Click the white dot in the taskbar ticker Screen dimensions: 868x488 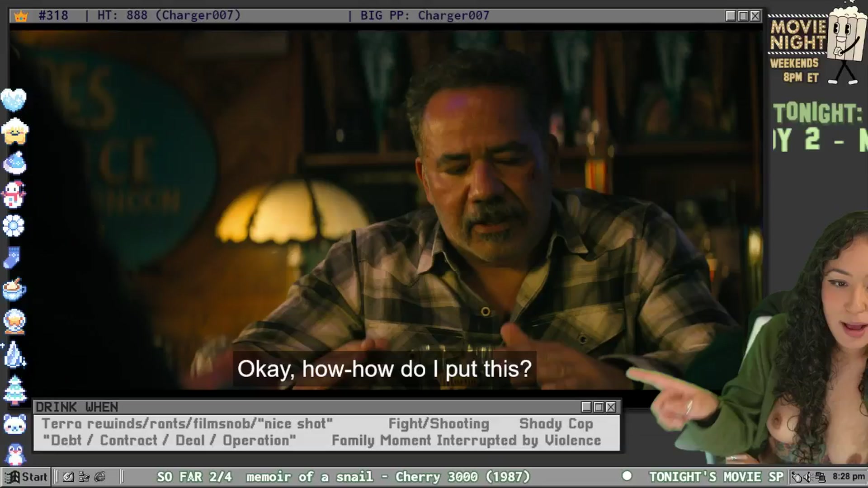click(627, 476)
